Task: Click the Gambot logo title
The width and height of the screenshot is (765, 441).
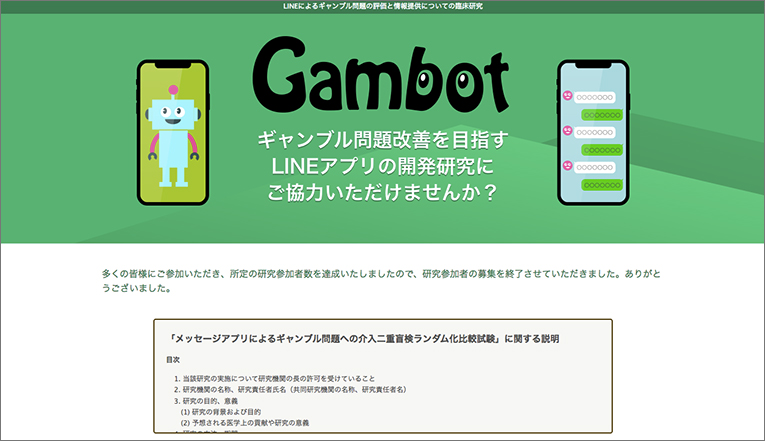Action: [x=381, y=74]
